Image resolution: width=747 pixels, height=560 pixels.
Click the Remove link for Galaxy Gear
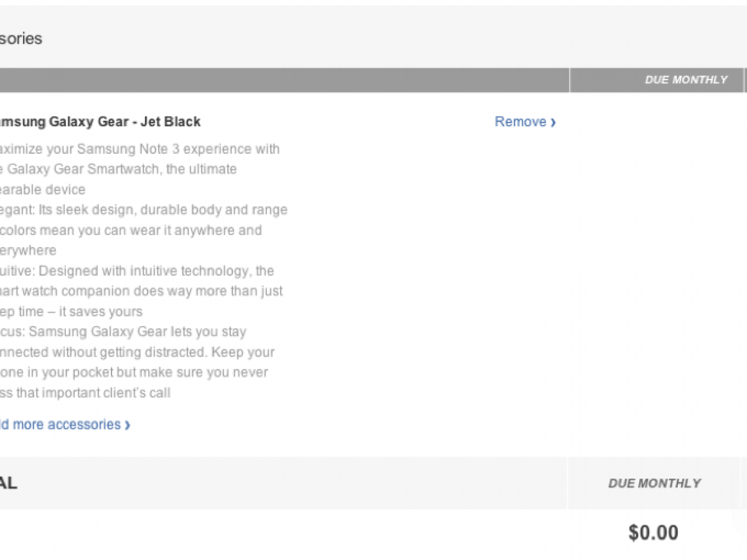point(520,122)
